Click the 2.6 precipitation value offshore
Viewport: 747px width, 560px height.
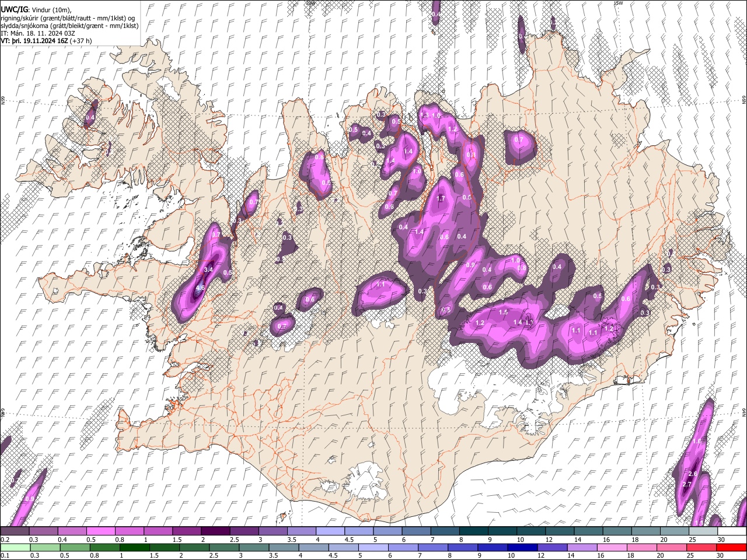(x=693, y=474)
